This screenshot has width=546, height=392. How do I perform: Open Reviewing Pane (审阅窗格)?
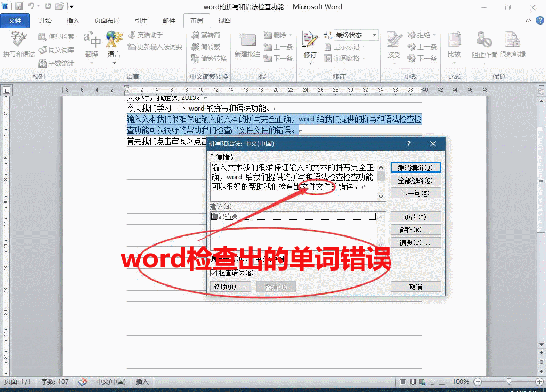coord(344,59)
